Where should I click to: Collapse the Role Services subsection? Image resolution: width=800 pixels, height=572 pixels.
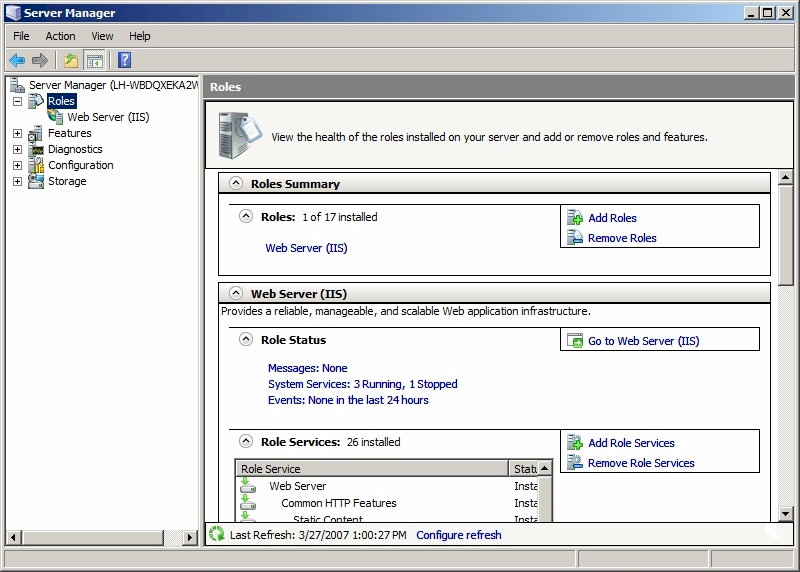point(246,441)
